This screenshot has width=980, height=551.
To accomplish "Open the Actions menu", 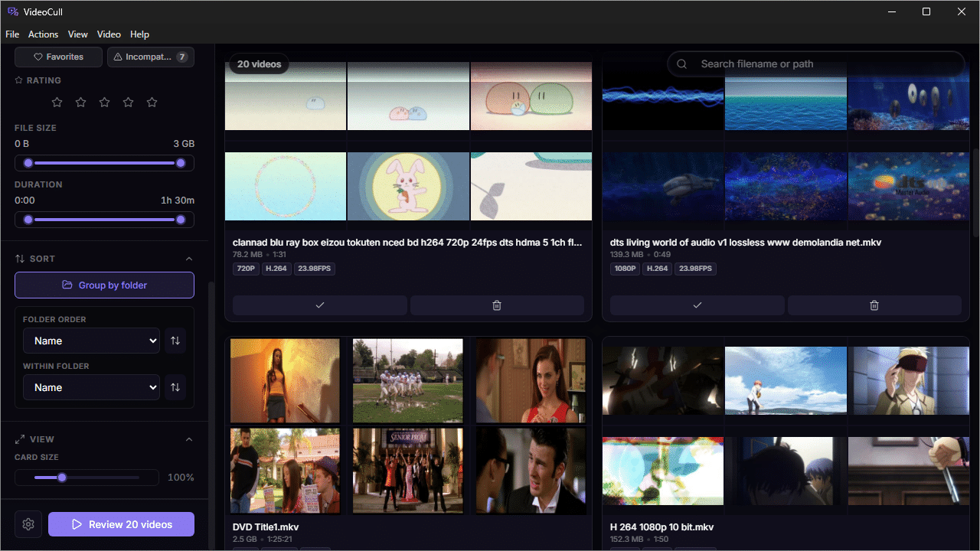I will pyautogui.click(x=44, y=34).
